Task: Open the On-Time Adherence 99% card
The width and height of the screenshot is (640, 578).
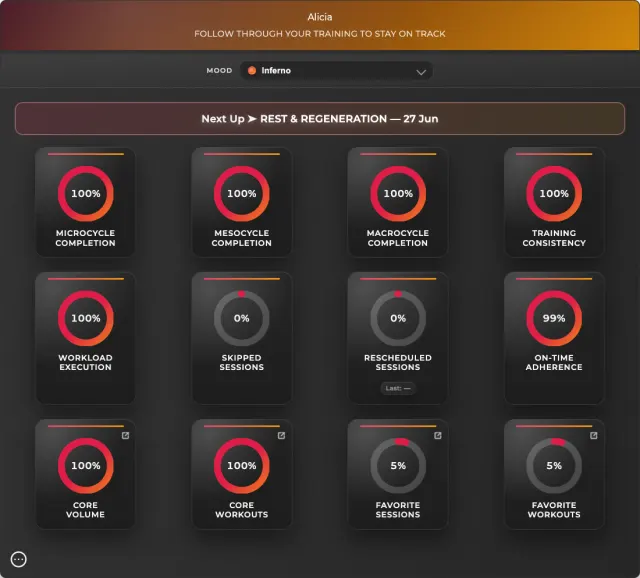Action: (554, 338)
